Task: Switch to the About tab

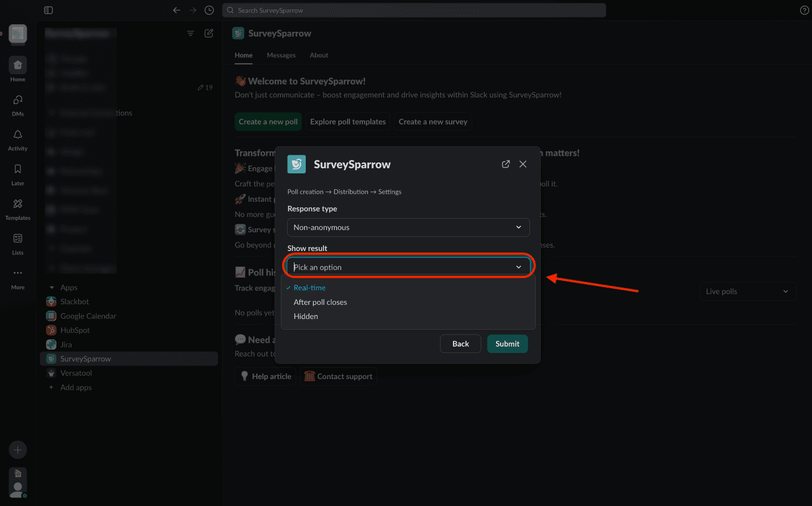Action: [x=319, y=55]
